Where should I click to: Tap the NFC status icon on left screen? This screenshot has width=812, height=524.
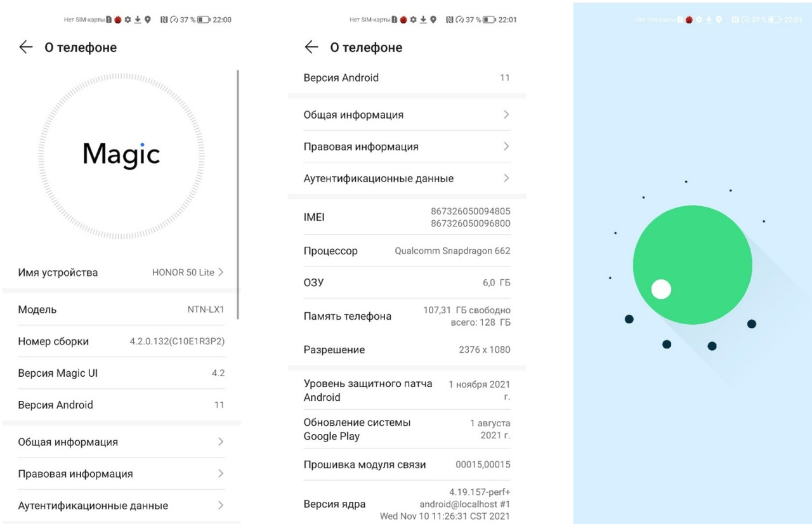(x=164, y=20)
